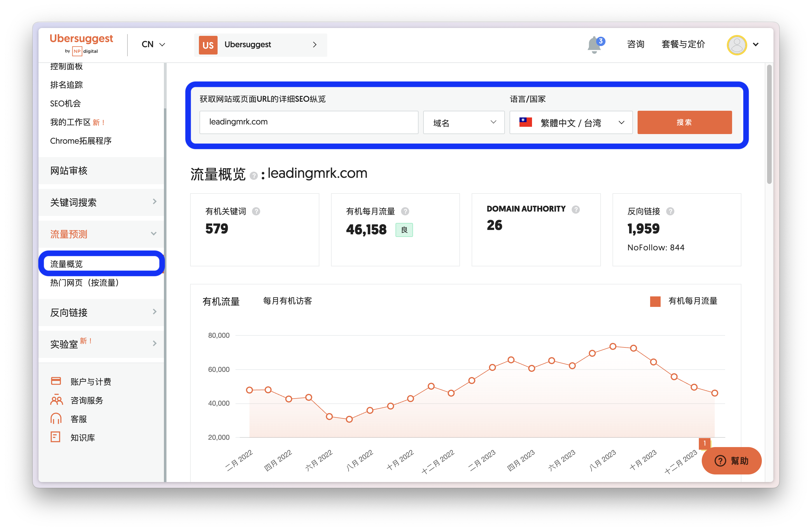Click the 有机流量 chart heading

point(221,301)
